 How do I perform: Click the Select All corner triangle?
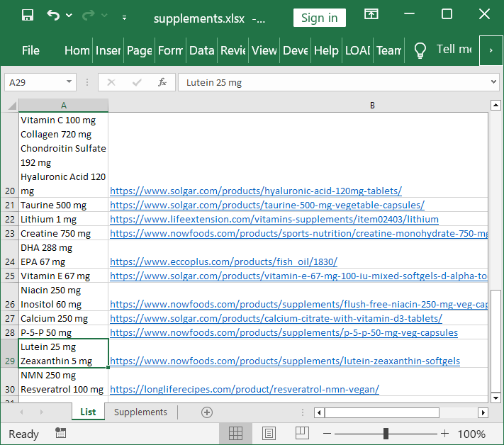pyautogui.click(x=11, y=106)
